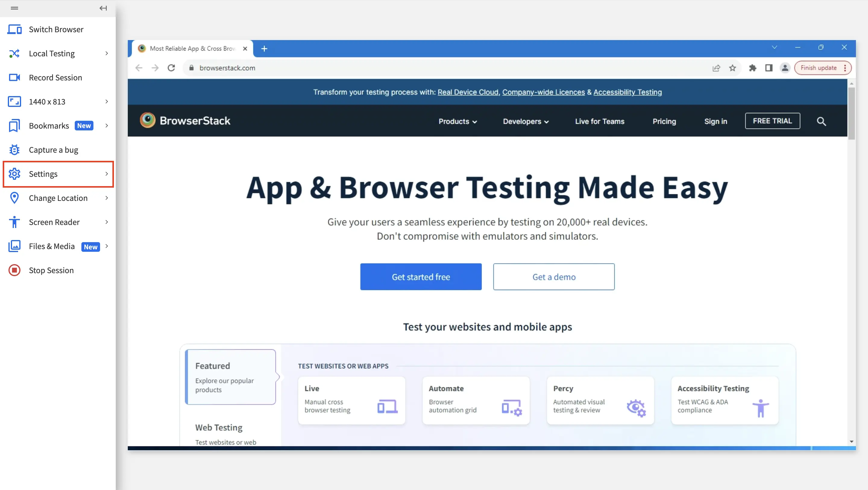This screenshot has height=490, width=868.
Task: Toggle the Chrome side panel icon
Action: click(769, 68)
